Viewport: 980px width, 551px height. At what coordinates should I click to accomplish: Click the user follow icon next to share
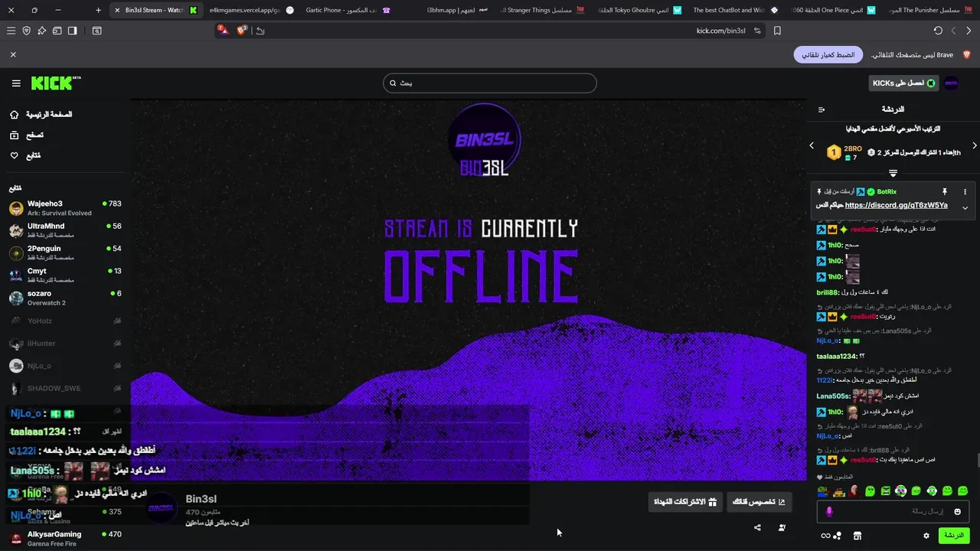(x=782, y=527)
